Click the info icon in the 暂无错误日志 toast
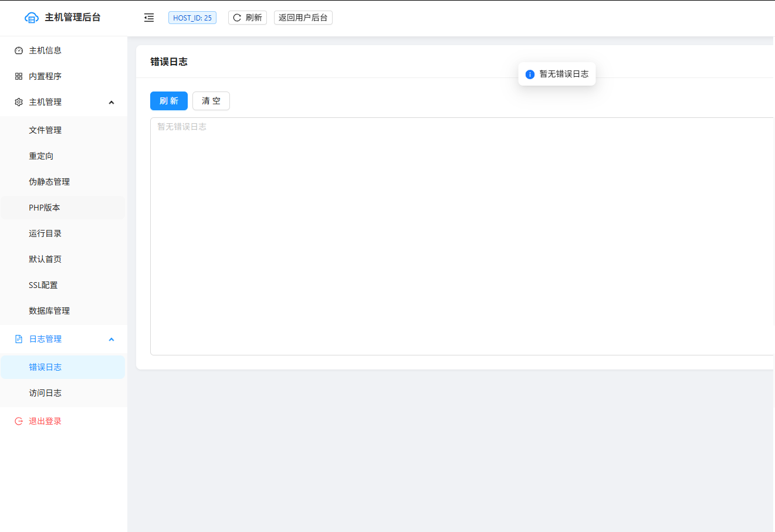 (x=530, y=74)
